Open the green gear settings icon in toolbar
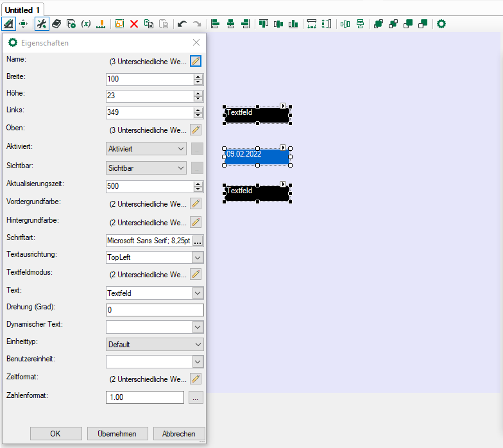 pyautogui.click(x=441, y=24)
